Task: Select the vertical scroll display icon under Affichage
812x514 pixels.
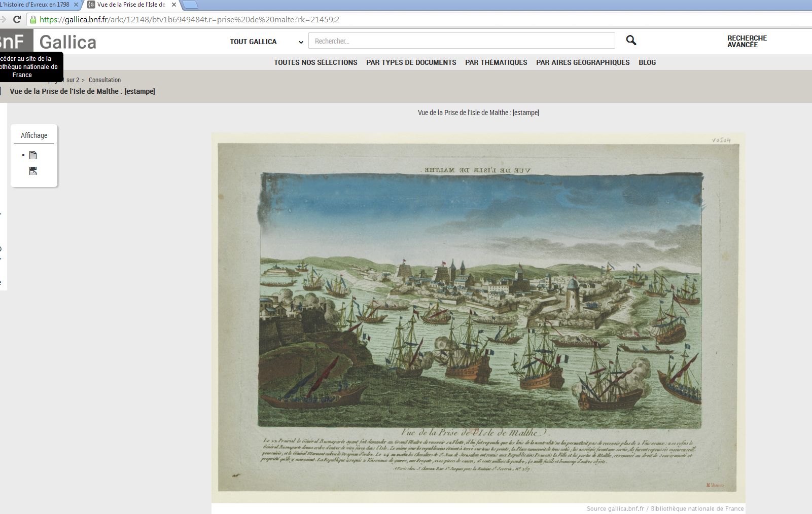Action: (x=33, y=171)
